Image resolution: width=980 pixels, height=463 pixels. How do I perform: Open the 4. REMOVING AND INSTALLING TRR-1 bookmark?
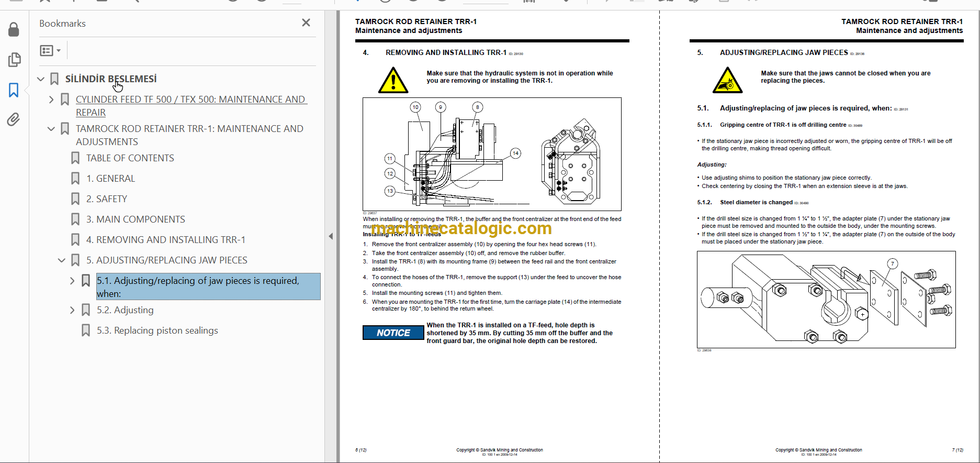166,240
